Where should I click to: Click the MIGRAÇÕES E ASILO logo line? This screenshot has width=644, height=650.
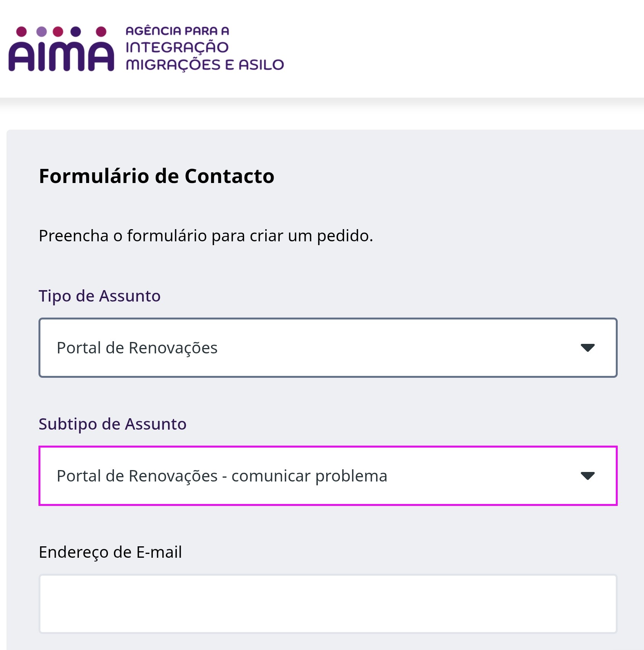[205, 65]
